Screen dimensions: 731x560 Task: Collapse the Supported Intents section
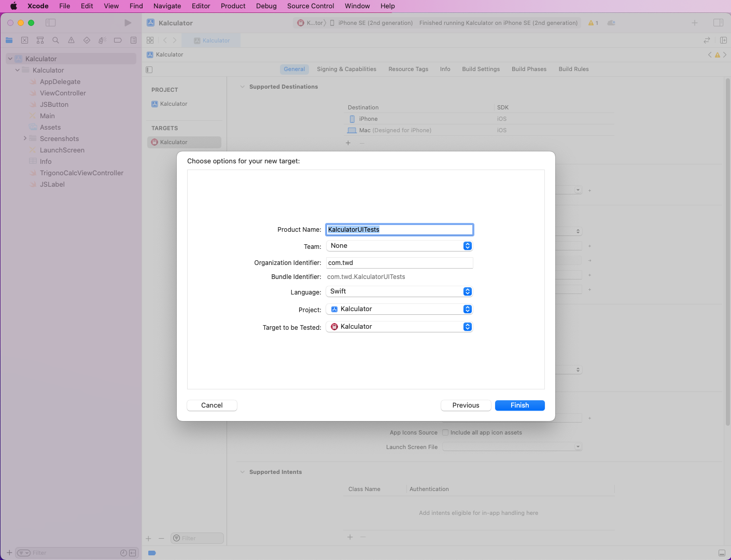[x=242, y=472]
